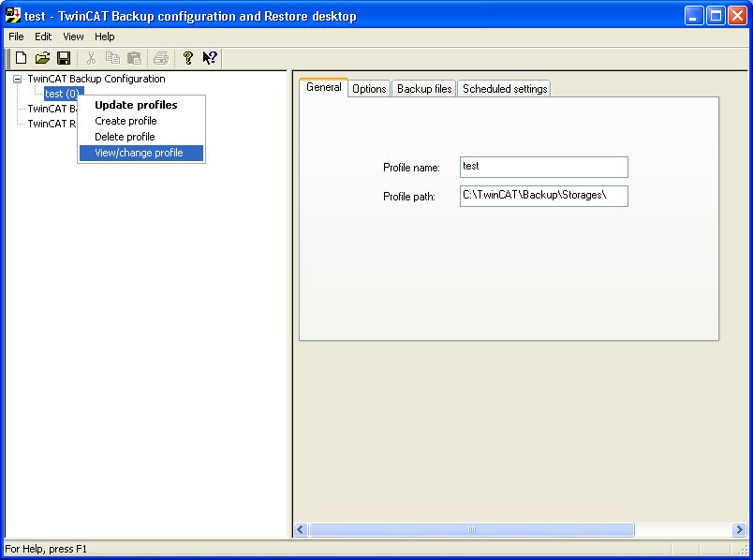The height and width of the screenshot is (560, 753).
Task: Click the New file toolbar icon
Action: pos(22,58)
